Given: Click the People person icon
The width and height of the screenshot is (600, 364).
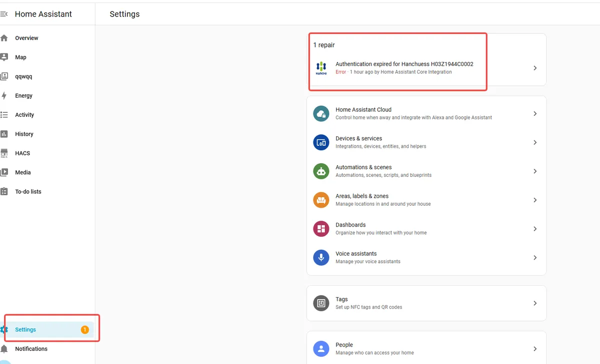Looking at the screenshot, I should click(x=321, y=349).
